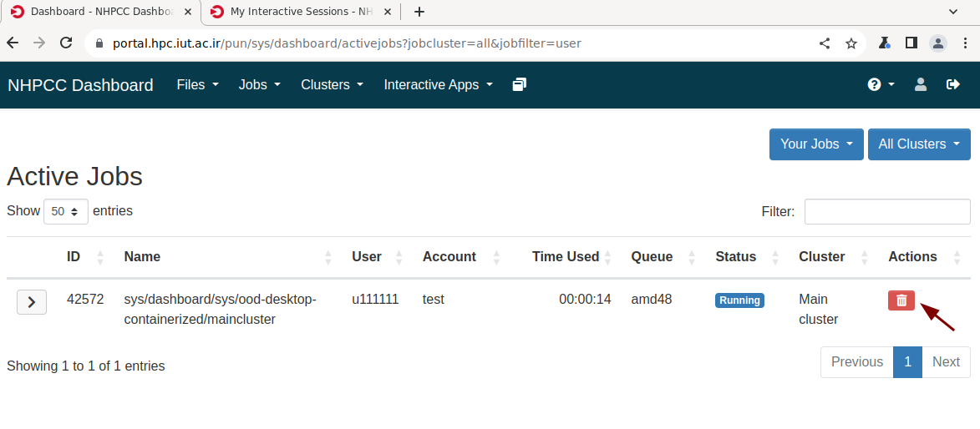Toggle the browser side panel icon
Image resolution: width=980 pixels, height=429 pixels.
pos(911,43)
